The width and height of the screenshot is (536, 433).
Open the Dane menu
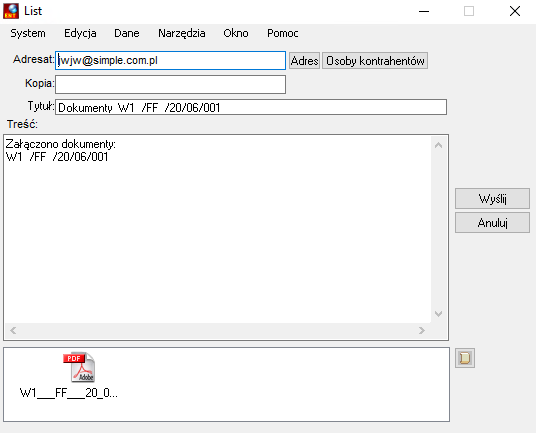pos(127,33)
